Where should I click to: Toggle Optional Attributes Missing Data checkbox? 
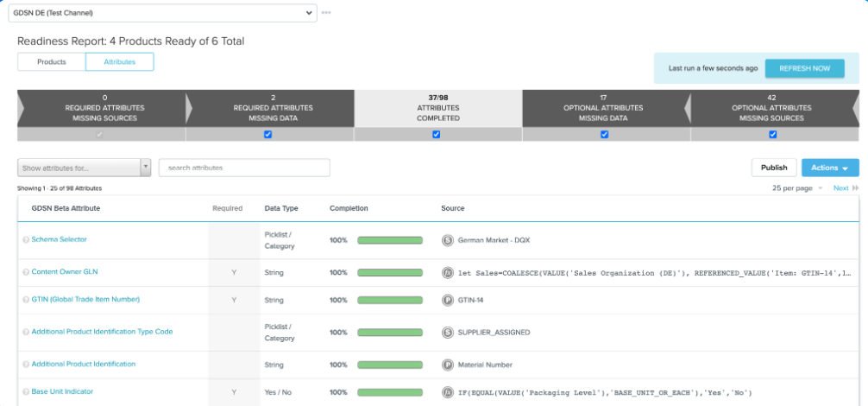pyautogui.click(x=605, y=134)
